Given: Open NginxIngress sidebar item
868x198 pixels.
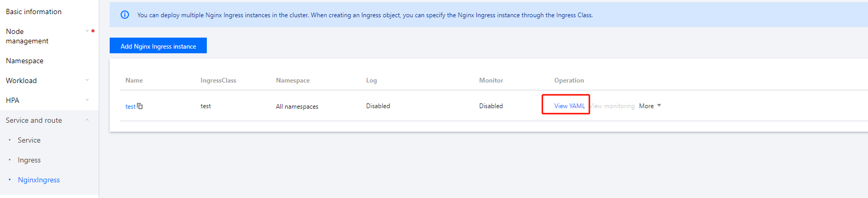Looking at the screenshot, I should pos(39,180).
